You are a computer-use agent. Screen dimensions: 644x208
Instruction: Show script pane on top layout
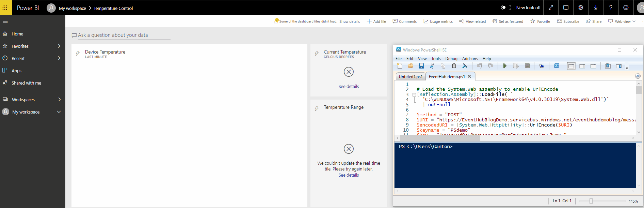tap(571, 66)
